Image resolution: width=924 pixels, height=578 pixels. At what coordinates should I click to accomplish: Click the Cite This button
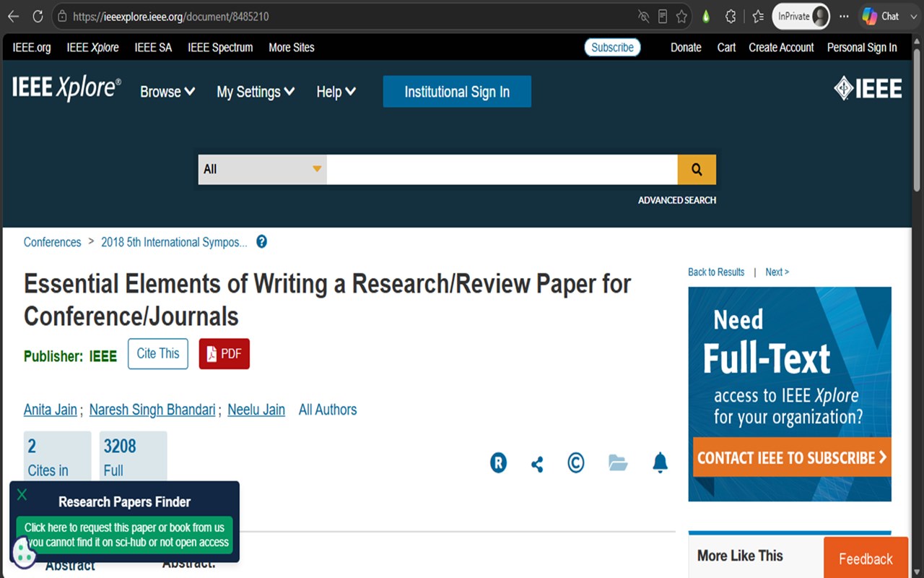click(x=158, y=353)
